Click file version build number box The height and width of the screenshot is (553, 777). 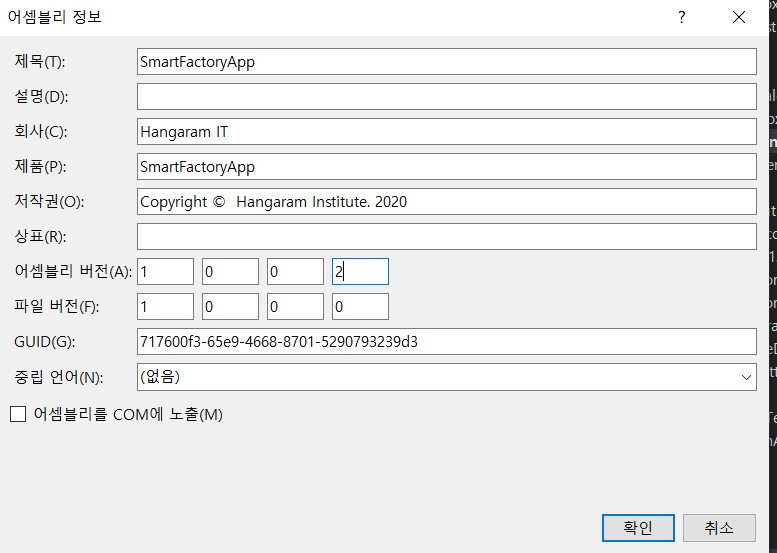point(295,307)
